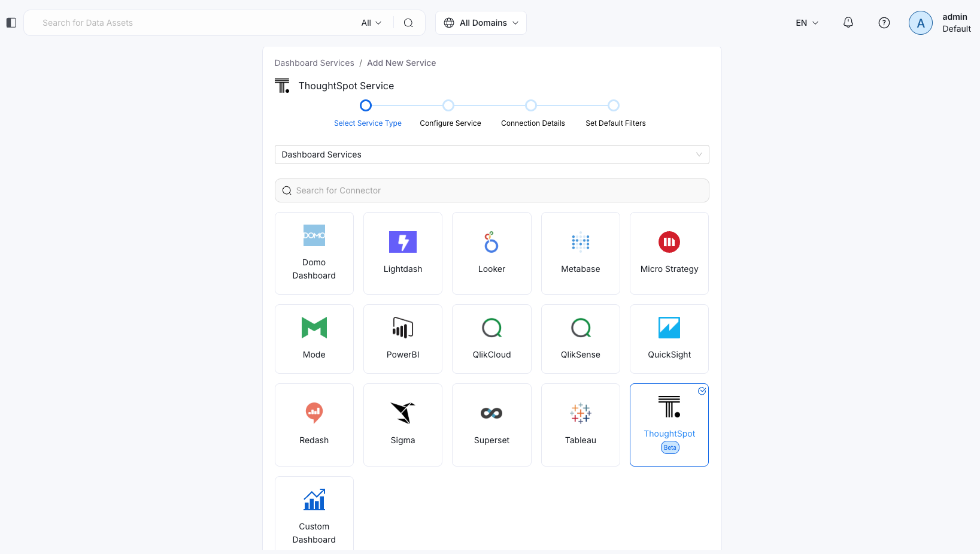The width and height of the screenshot is (980, 554).
Task: Open the All Domains dropdown
Action: point(481,23)
